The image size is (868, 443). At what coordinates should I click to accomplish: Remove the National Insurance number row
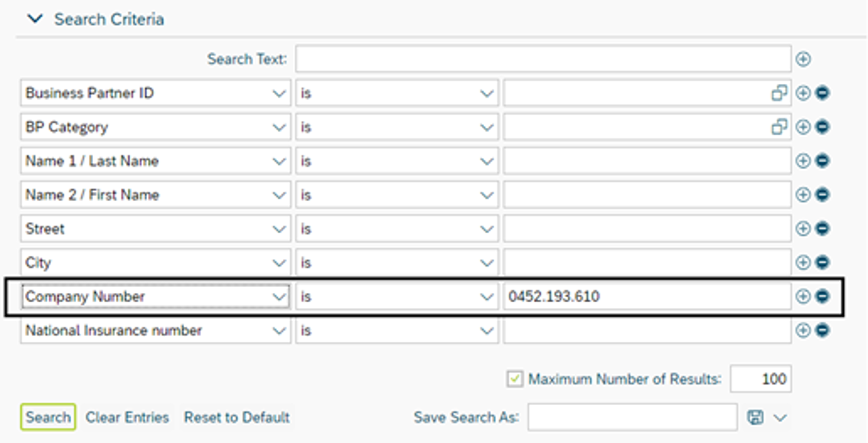pyautogui.click(x=822, y=330)
